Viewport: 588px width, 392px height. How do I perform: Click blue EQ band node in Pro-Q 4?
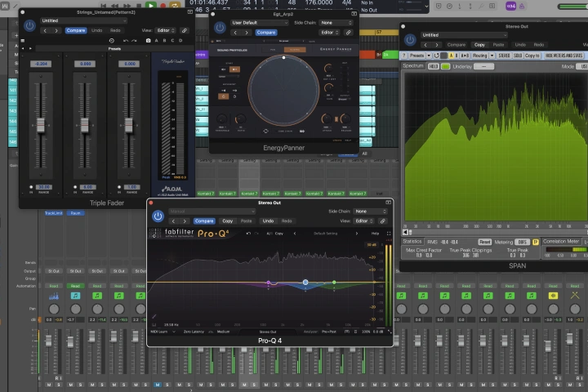tap(305, 282)
